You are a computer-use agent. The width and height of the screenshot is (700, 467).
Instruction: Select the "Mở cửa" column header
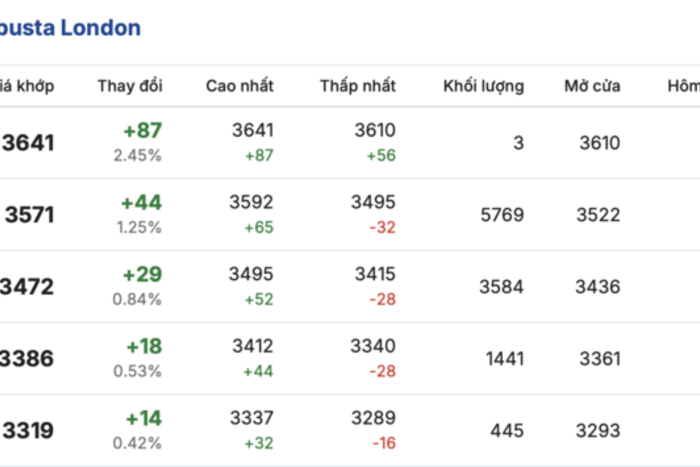click(592, 86)
